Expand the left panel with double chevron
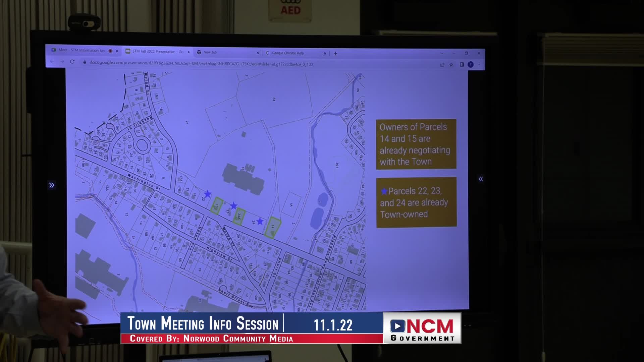 [x=51, y=185]
